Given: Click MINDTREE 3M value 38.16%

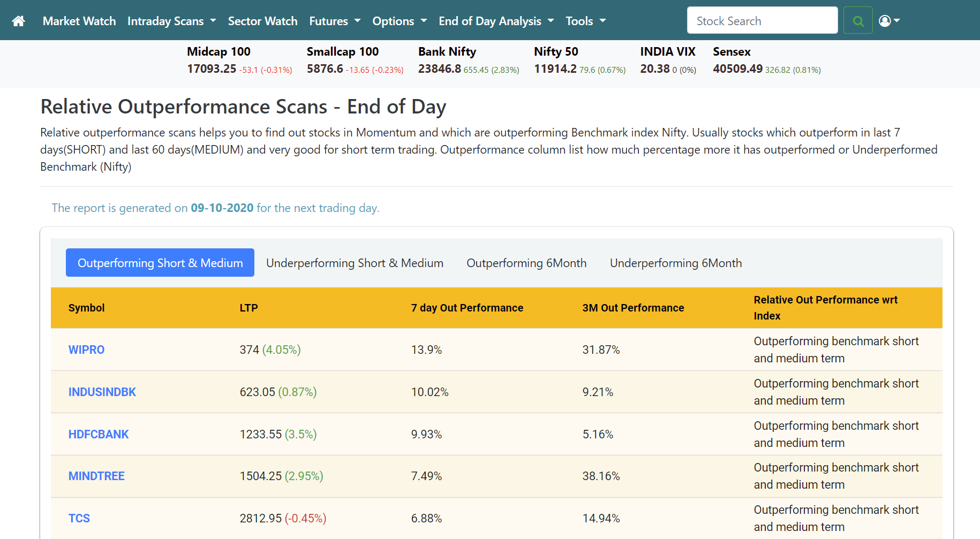Looking at the screenshot, I should click(x=601, y=476).
